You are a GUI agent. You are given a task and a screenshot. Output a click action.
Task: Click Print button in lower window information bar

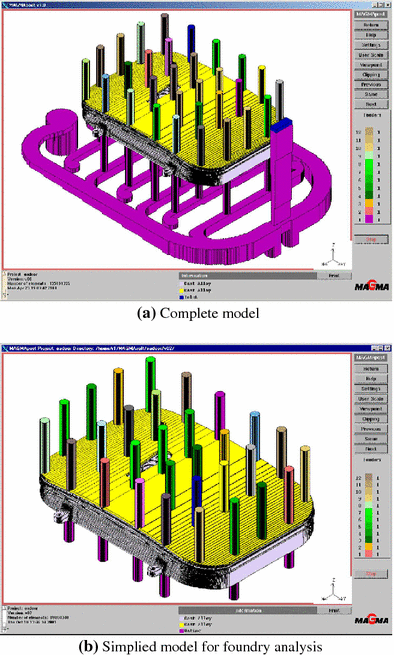(333, 611)
